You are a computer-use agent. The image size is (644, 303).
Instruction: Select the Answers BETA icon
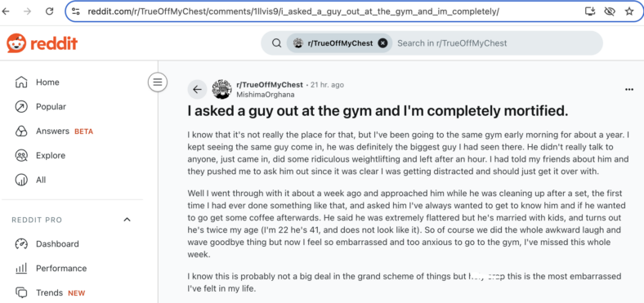(21, 131)
